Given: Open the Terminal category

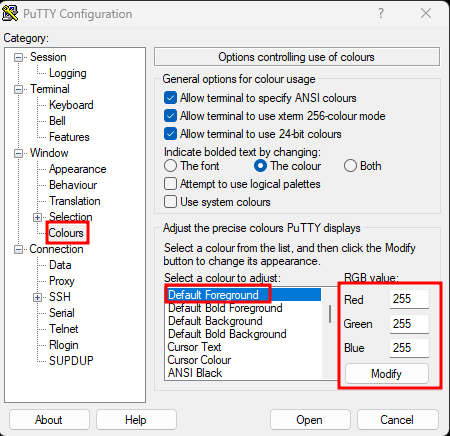Looking at the screenshot, I should pyautogui.click(x=50, y=89).
